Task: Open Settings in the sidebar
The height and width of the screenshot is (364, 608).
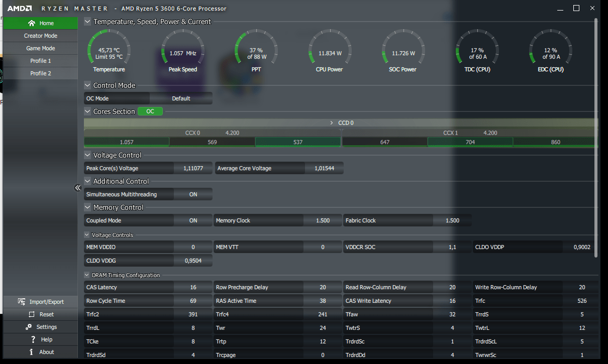Action: point(40,327)
